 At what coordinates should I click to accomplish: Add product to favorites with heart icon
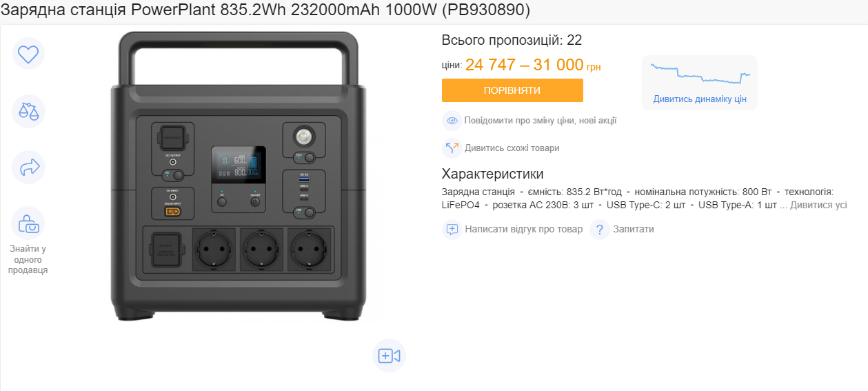click(28, 54)
